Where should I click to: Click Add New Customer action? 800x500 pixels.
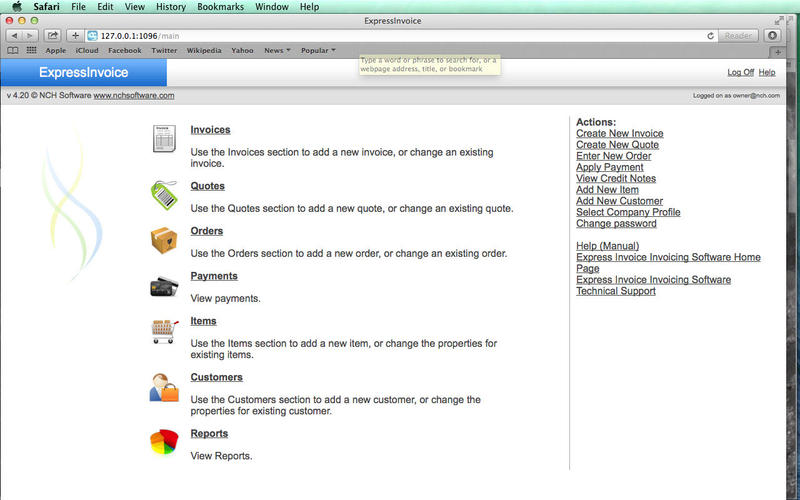tap(619, 201)
